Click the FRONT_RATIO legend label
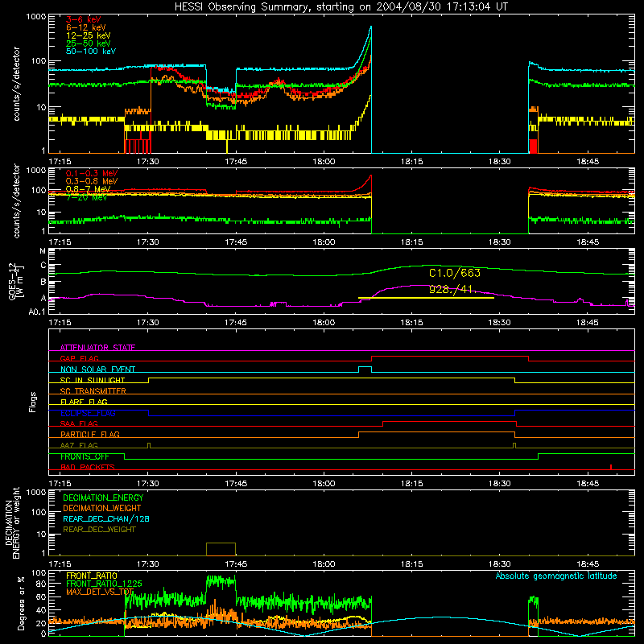The width and height of the screenshot is (644, 644). pyautogui.click(x=92, y=576)
